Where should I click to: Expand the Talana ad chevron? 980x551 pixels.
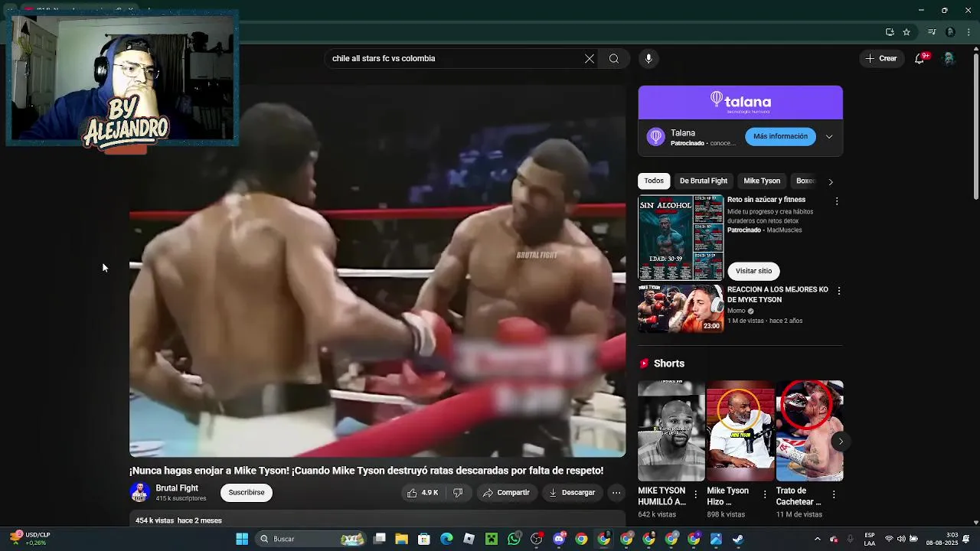coord(829,137)
